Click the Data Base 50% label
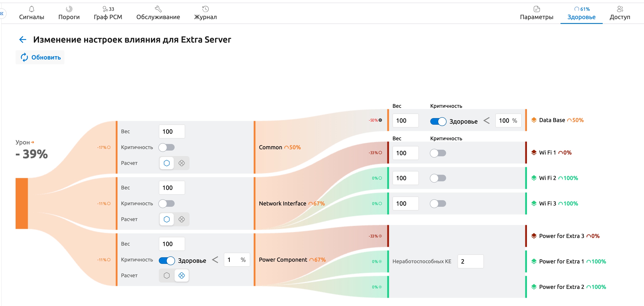644x306 pixels. click(x=561, y=120)
